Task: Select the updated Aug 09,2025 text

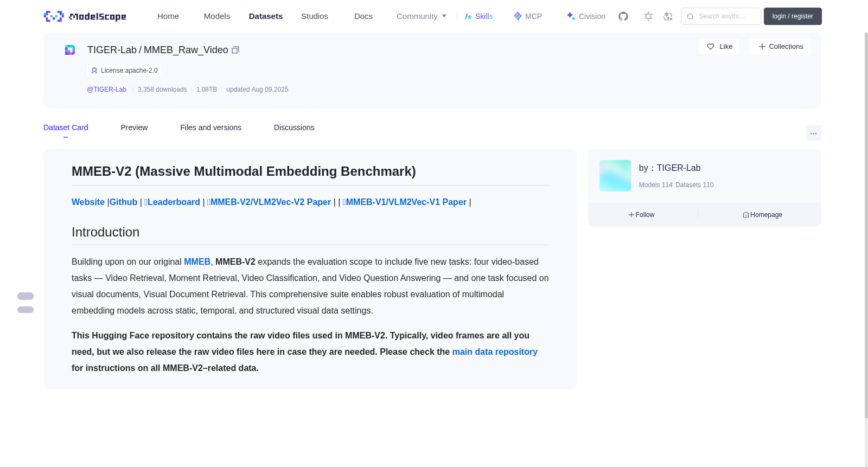Action: tap(257, 89)
